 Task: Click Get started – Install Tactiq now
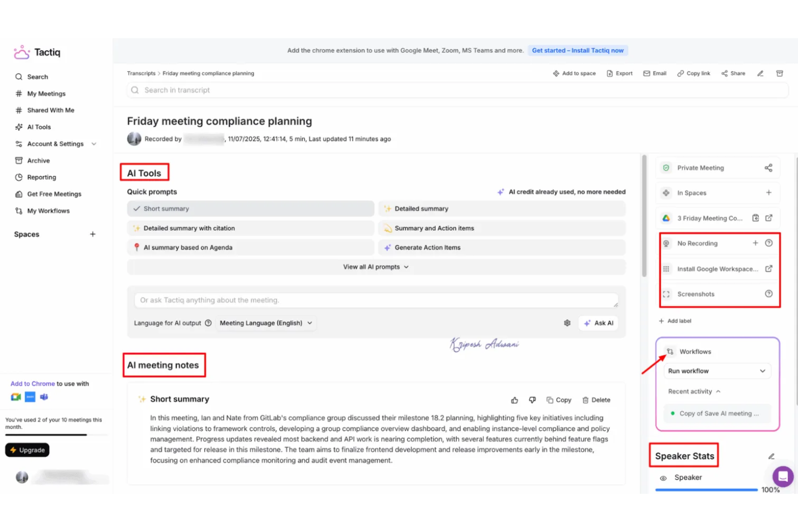tap(577, 50)
